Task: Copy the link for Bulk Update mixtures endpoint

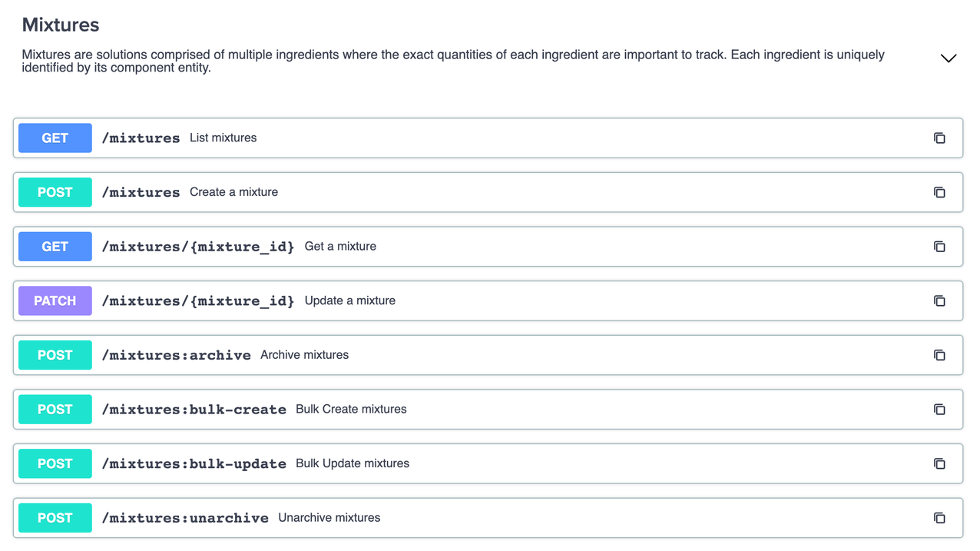Action: click(939, 463)
